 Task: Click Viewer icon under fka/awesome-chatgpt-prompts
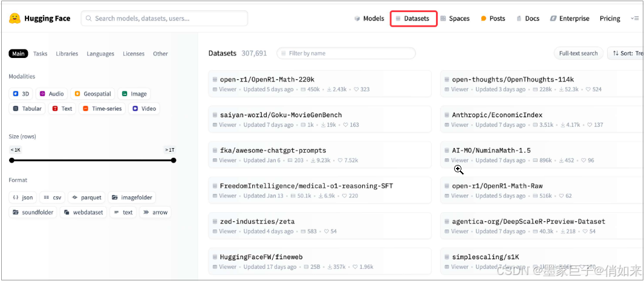tap(215, 160)
